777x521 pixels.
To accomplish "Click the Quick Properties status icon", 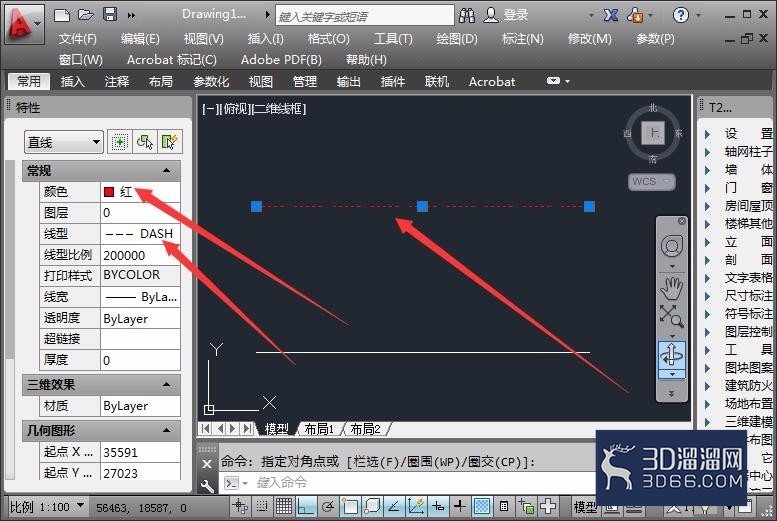I will (x=504, y=506).
